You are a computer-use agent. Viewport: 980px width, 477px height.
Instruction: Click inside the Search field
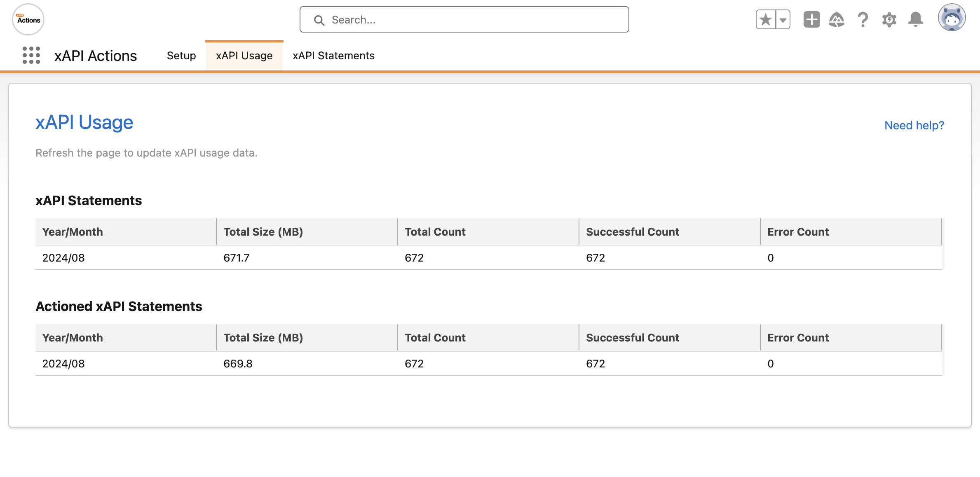[464, 20]
